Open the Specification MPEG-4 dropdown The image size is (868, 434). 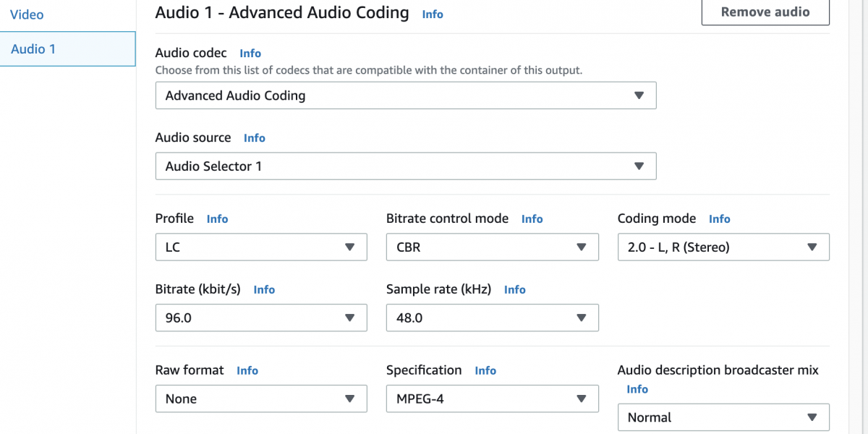click(492, 399)
